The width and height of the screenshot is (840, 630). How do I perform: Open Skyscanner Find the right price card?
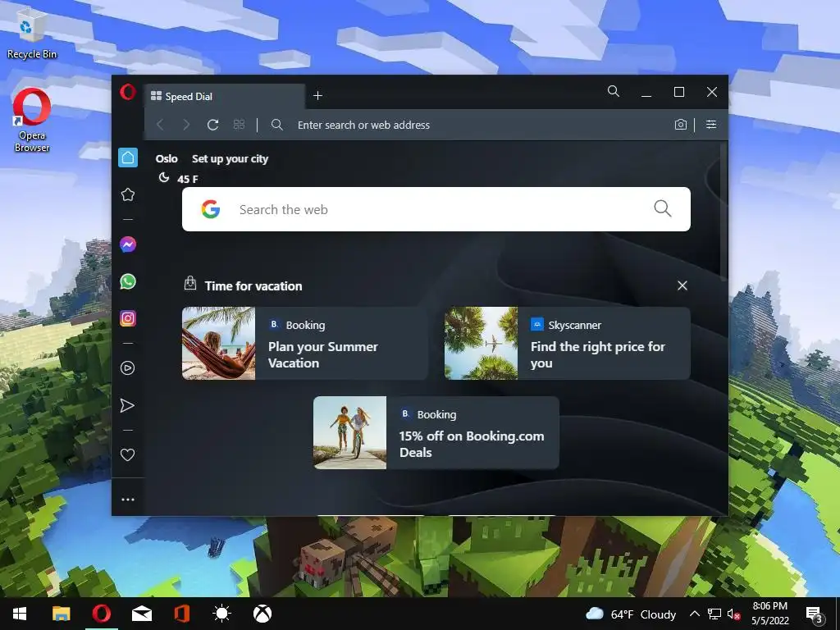click(568, 344)
